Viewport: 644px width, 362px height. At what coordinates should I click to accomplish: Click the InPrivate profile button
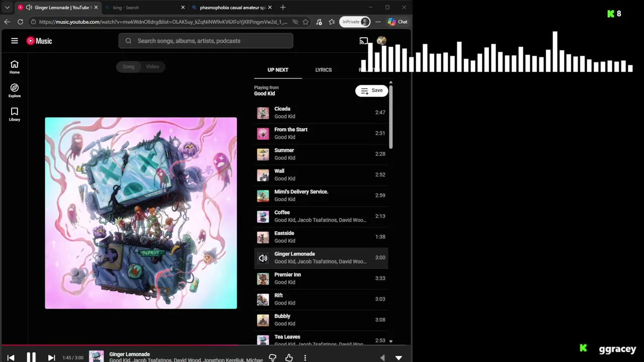[355, 22]
